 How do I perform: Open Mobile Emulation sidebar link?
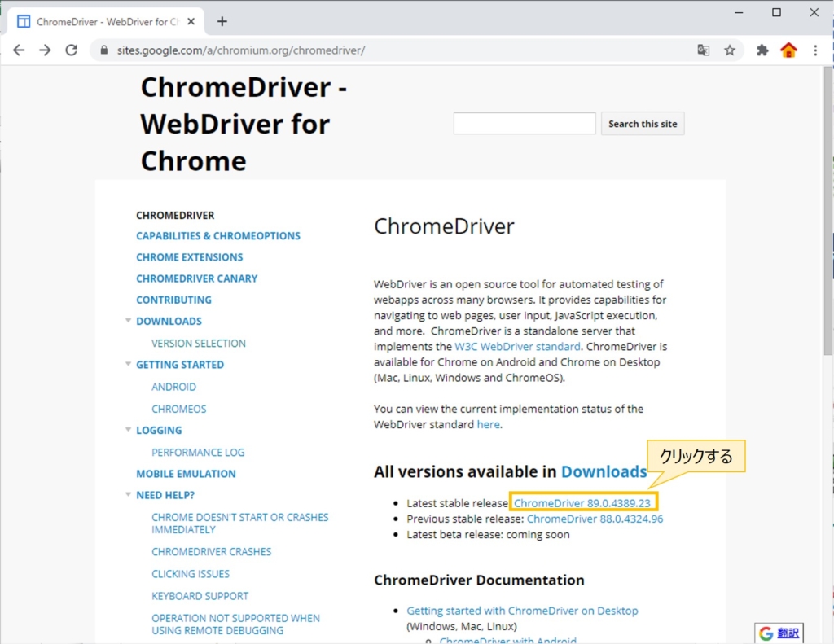coord(186,474)
